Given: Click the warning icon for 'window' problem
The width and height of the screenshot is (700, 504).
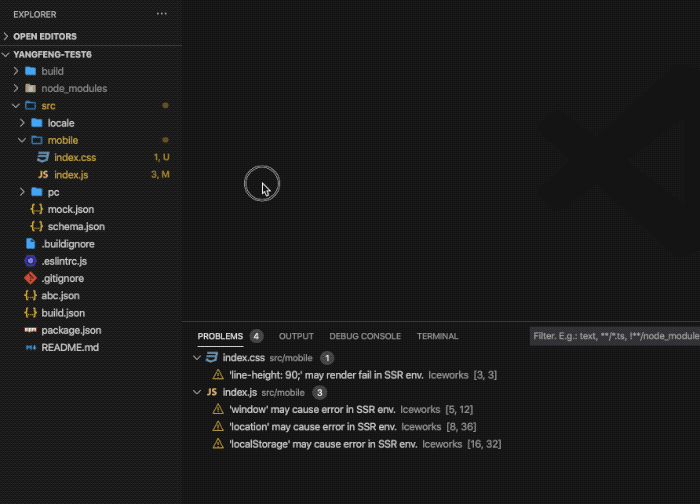Looking at the screenshot, I should pos(218,409).
